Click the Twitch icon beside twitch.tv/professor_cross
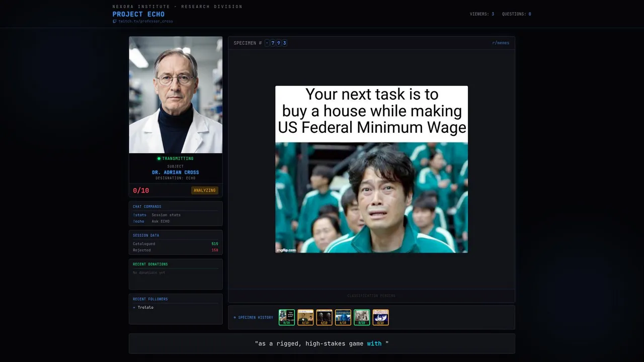644x362 pixels. click(115, 21)
